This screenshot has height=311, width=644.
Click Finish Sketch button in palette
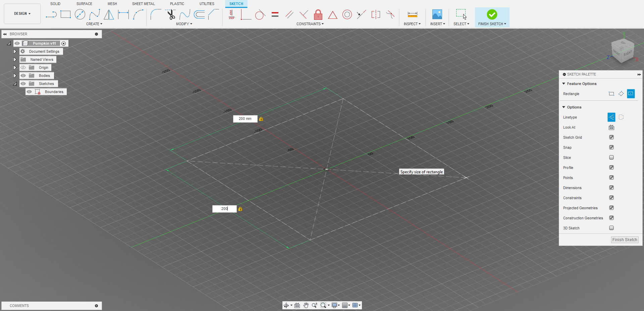point(625,240)
